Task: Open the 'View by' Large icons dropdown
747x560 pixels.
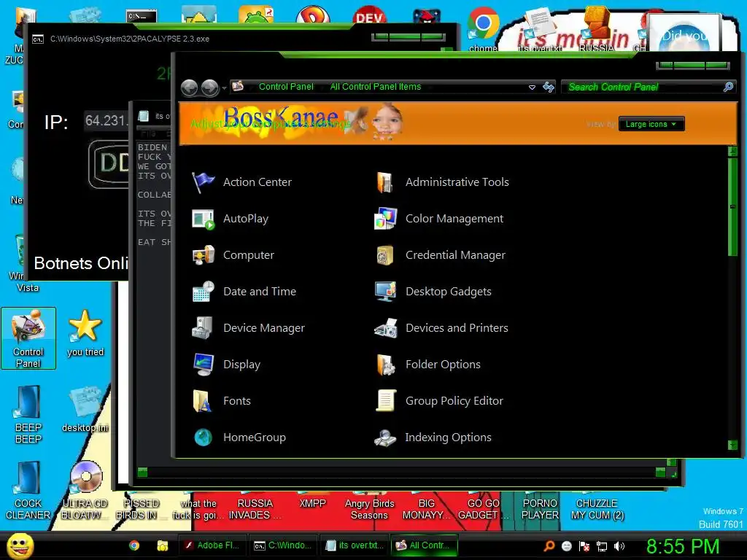Action: (651, 124)
